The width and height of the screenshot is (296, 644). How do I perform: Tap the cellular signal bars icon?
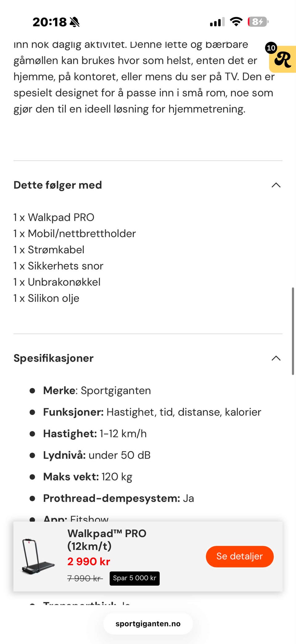(217, 22)
